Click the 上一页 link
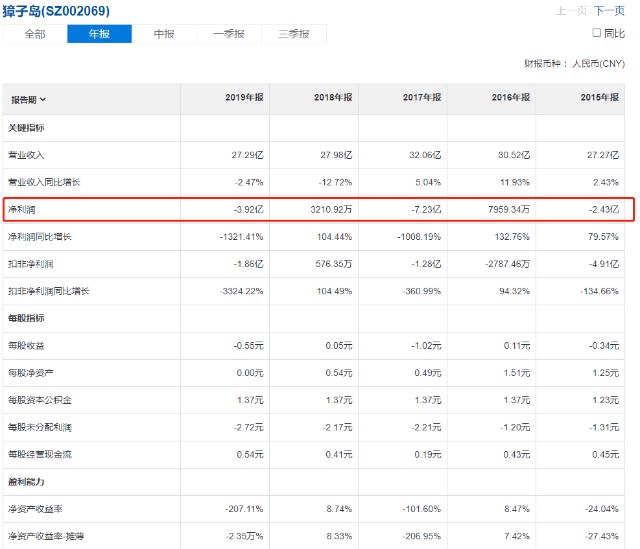Viewport: 640px width, 549px height. coord(571,11)
